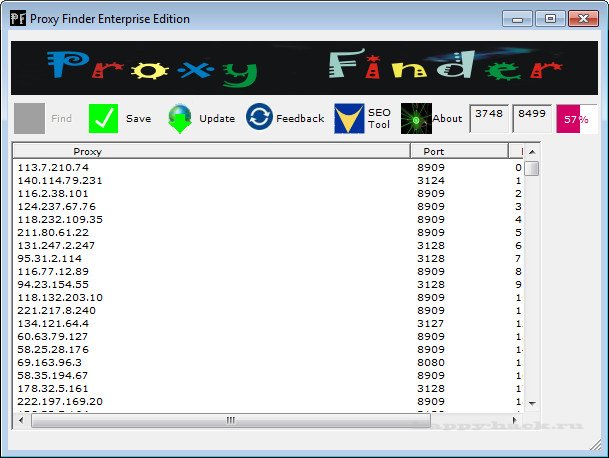
Task: Click the blue circular arrows Feedback icon
Action: pyautogui.click(x=259, y=117)
